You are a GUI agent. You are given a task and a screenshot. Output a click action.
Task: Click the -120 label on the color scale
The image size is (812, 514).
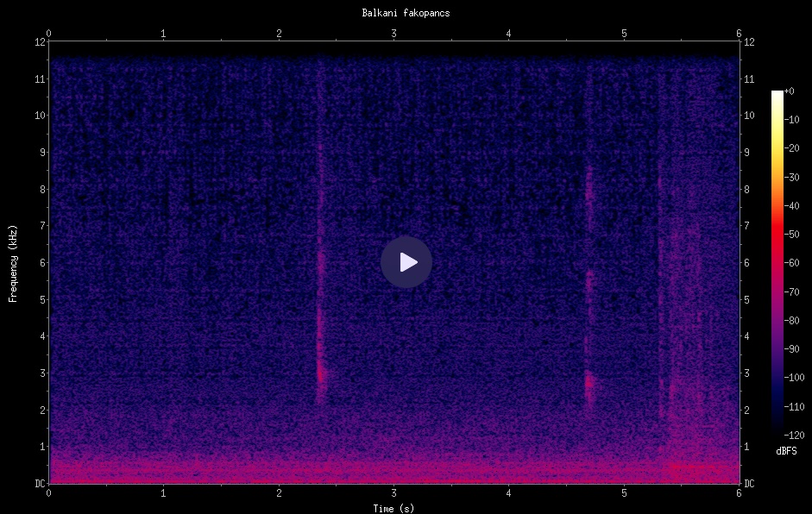click(796, 434)
